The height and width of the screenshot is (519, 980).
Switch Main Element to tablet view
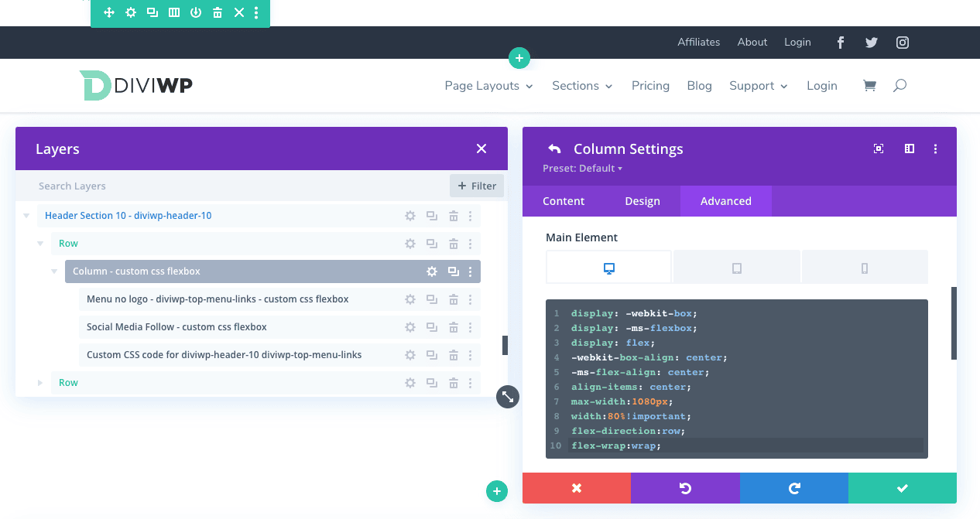737,268
